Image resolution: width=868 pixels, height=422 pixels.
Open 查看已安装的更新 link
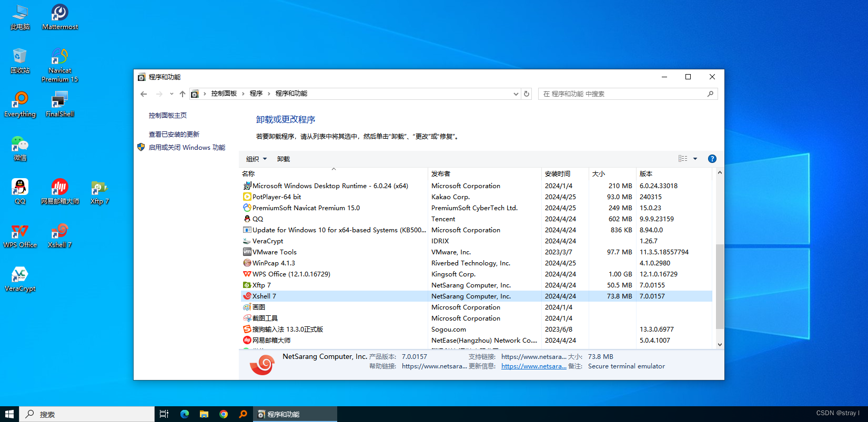coord(174,135)
